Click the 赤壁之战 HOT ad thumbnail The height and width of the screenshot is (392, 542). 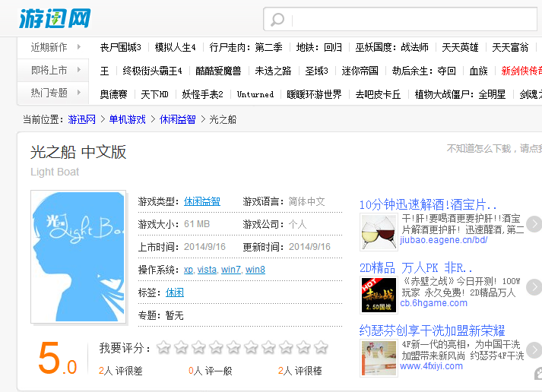click(379, 295)
